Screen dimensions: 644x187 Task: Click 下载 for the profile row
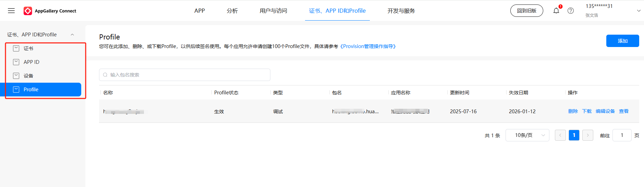pos(587,111)
